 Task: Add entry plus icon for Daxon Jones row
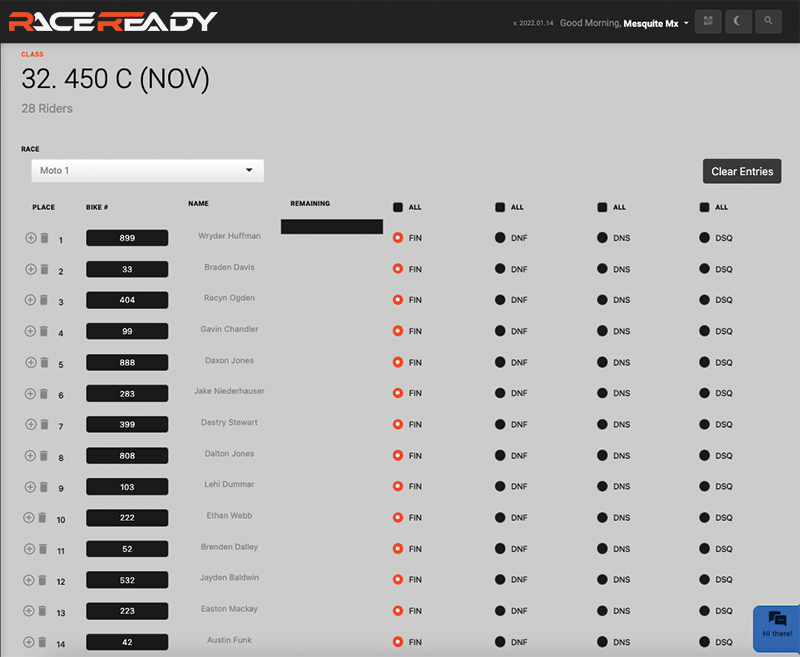pos(31,362)
